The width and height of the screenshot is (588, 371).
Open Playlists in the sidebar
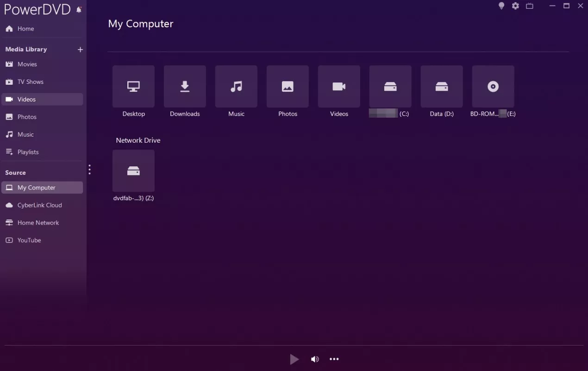pos(43,152)
